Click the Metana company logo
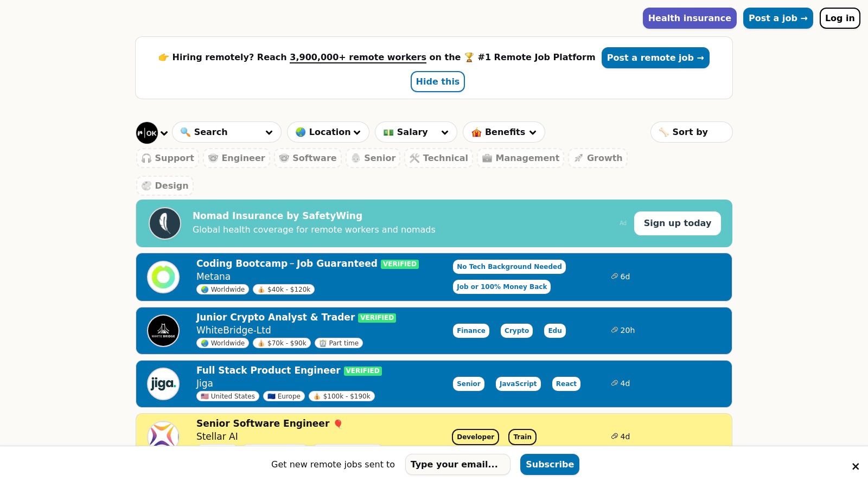The width and height of the screenshot is (868, 488). click(x=163, y=277)
